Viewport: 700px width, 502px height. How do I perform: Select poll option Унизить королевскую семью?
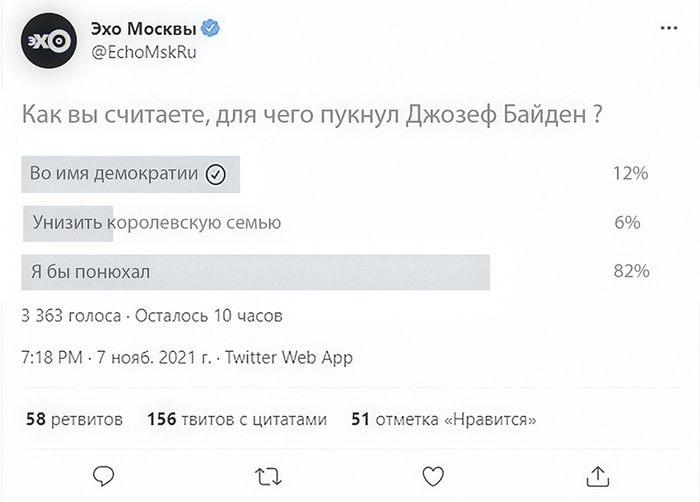(156, 223)
